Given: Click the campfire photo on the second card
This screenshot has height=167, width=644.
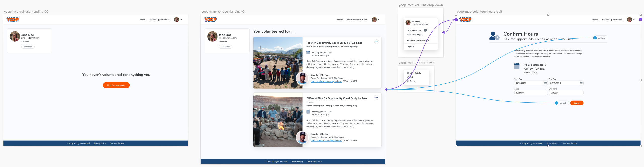Looking at the screenshot, I should coord(278,120).
